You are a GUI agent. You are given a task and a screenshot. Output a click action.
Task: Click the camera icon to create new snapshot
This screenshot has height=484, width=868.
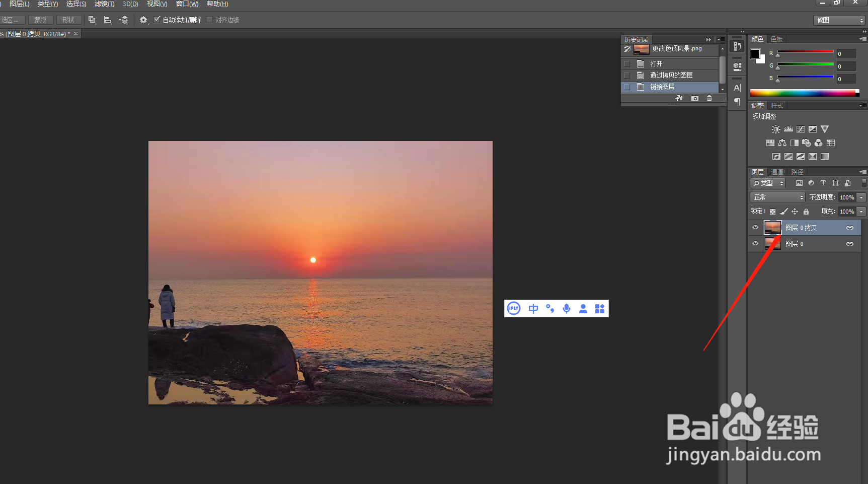coord(695,98)
